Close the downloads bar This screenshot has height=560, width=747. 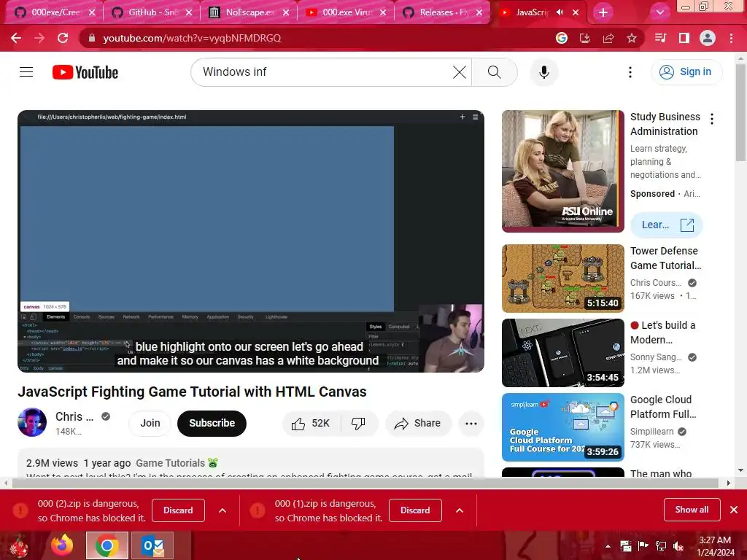(x=734, y=510)
